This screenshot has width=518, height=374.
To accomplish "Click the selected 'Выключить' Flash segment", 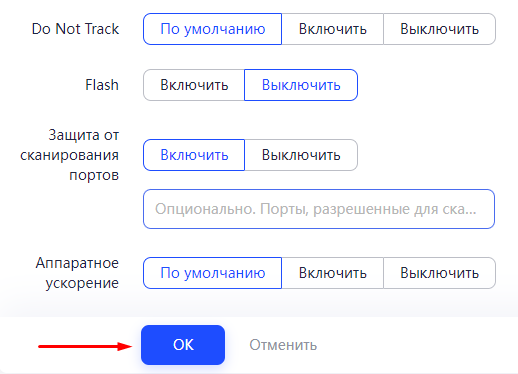I will [301, 85].
